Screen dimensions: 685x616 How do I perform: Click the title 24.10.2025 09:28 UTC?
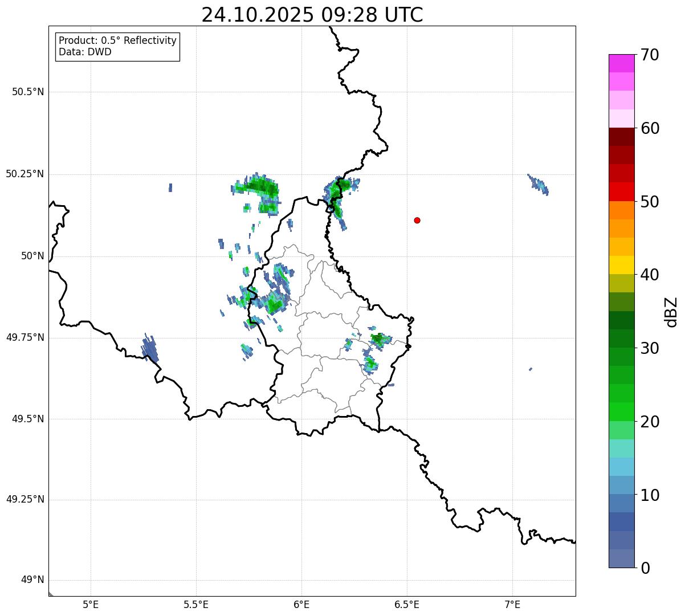point(312,15)
